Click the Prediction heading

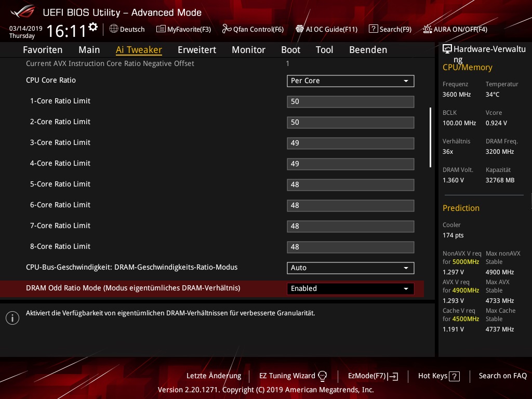(461, 208)
